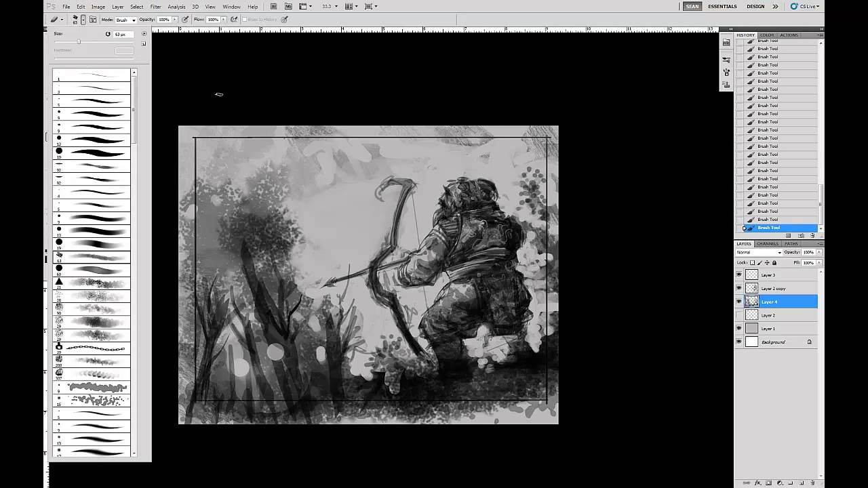Open the Mode dropdown set to Brush
The height and width of the screenshot is (488, 868).
pos(125,20)
